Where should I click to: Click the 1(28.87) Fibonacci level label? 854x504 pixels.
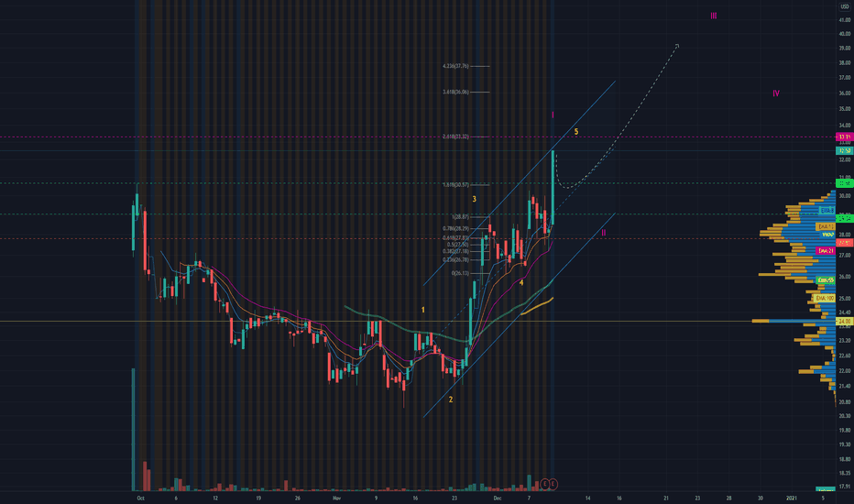pyautogui.click(x=460, y=217)
